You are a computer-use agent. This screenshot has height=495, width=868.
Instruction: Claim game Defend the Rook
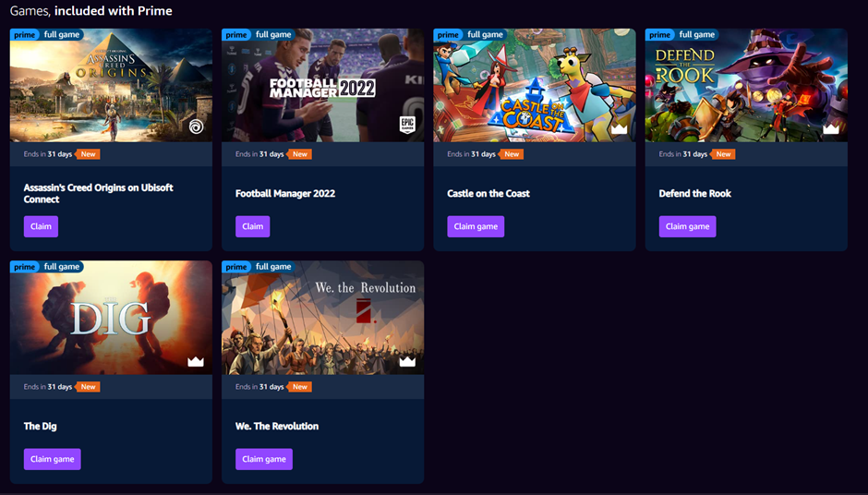click(687, 226)
